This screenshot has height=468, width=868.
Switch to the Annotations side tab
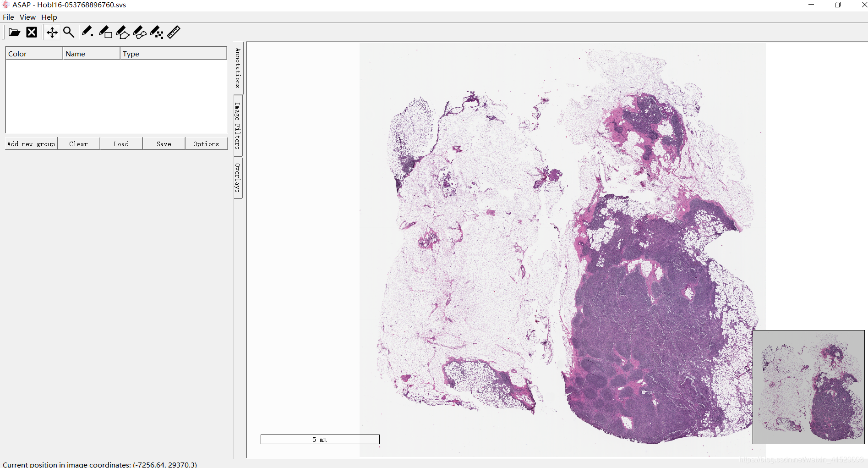[238, 68]
